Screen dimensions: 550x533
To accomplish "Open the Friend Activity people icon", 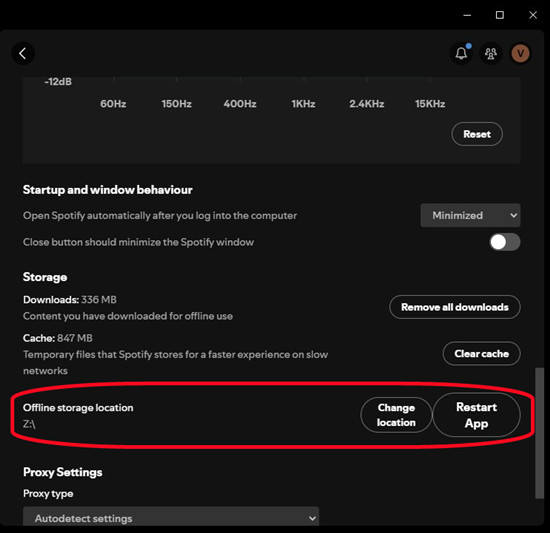I will pos(491,54).
